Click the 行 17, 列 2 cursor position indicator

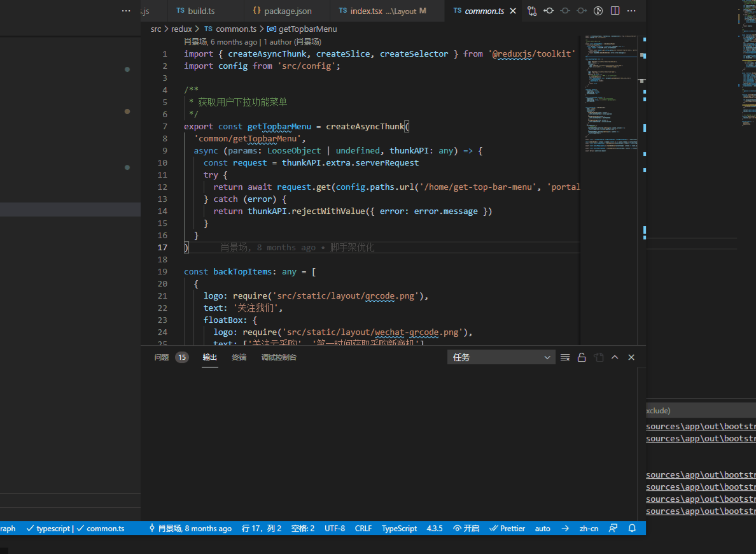(x=261, y=528)
